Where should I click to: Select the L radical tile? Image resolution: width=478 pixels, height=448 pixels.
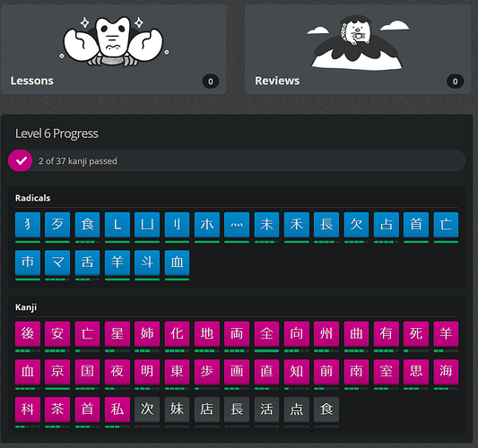pos(117,225)
